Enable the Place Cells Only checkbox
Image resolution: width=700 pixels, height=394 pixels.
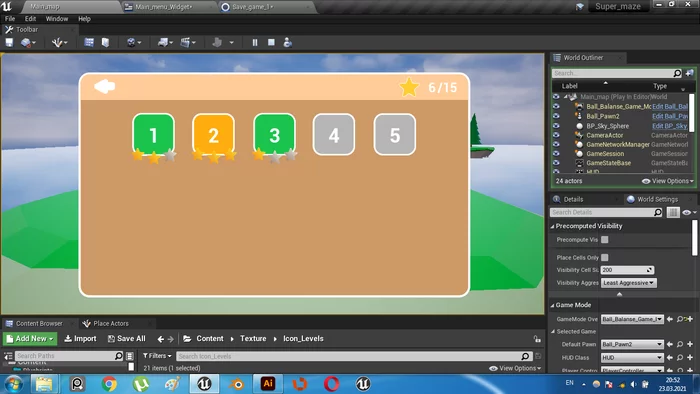pyautogui.click(x=604, y=257)
